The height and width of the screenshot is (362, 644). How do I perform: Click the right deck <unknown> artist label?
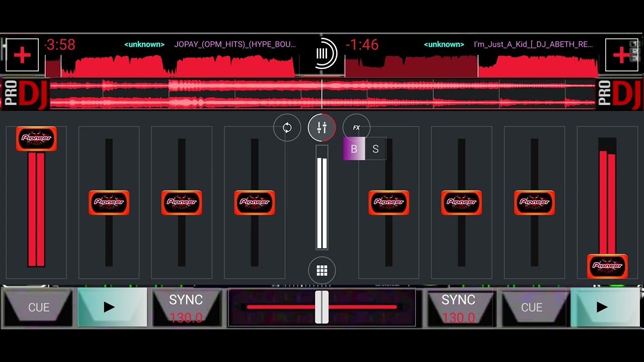(444, 44)
